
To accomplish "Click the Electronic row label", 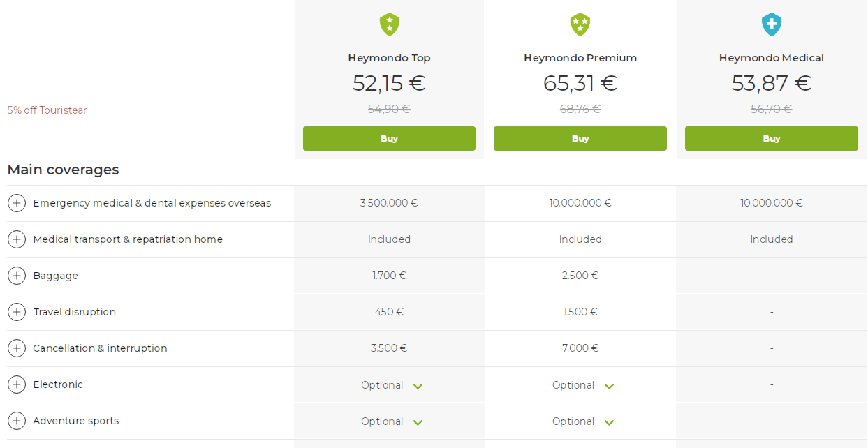I will point(58,384).
